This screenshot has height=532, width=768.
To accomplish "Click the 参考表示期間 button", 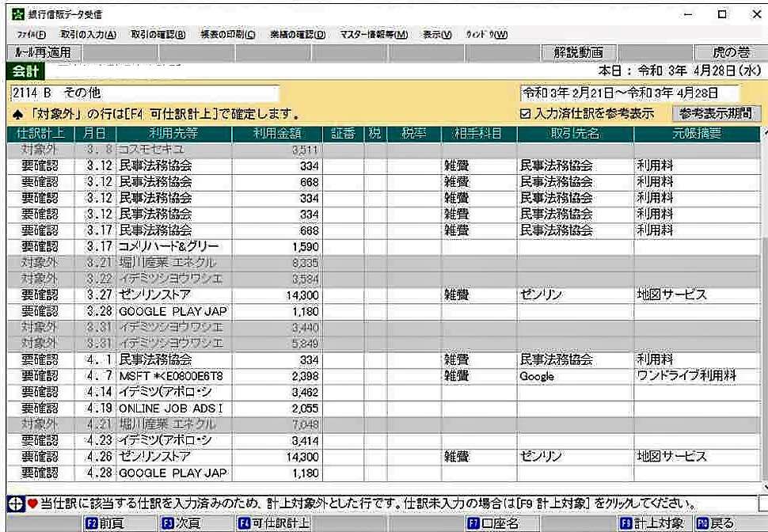I will (x=715, y=113).
